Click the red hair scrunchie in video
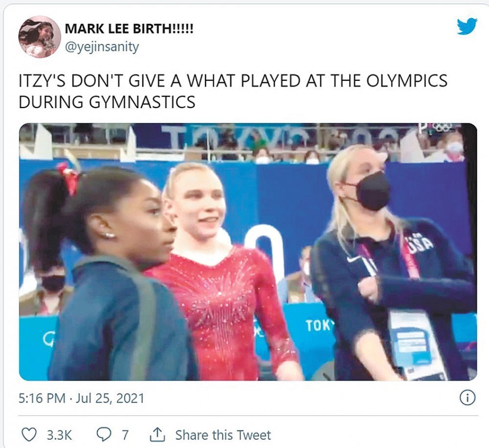Viewport: 489px width, 448px height. (68, 179)
